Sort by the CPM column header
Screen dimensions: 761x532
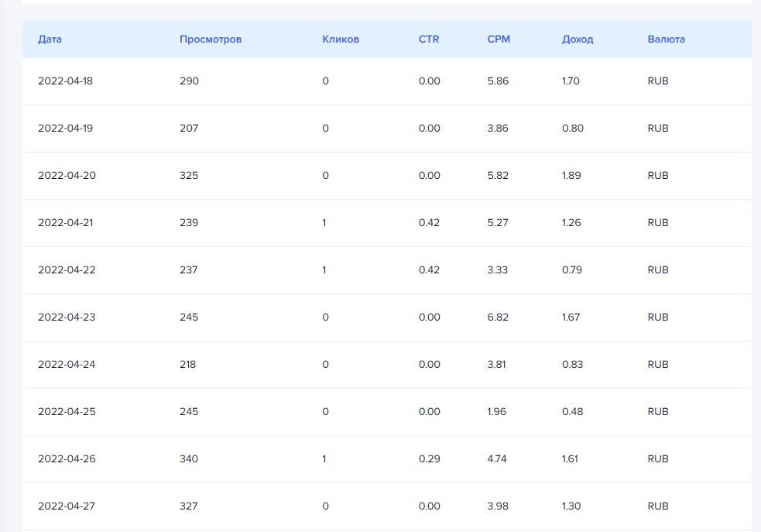tap(499, 39)
